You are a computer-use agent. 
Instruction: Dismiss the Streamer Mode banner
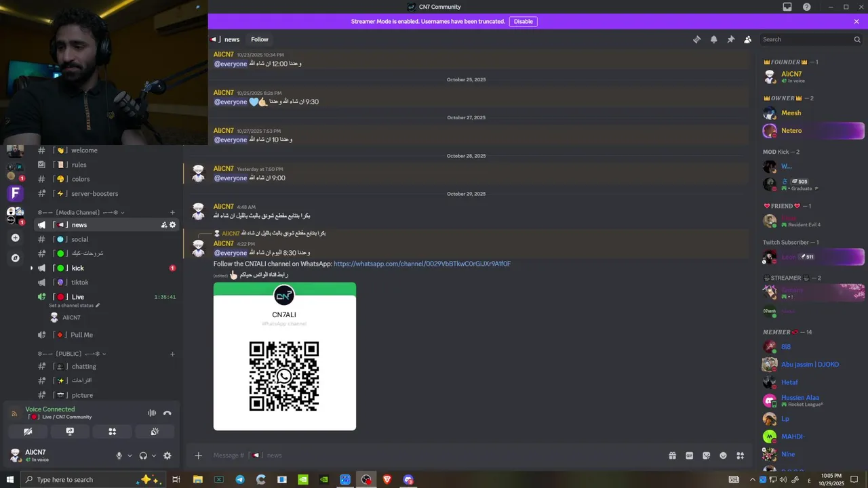(856, 22)
